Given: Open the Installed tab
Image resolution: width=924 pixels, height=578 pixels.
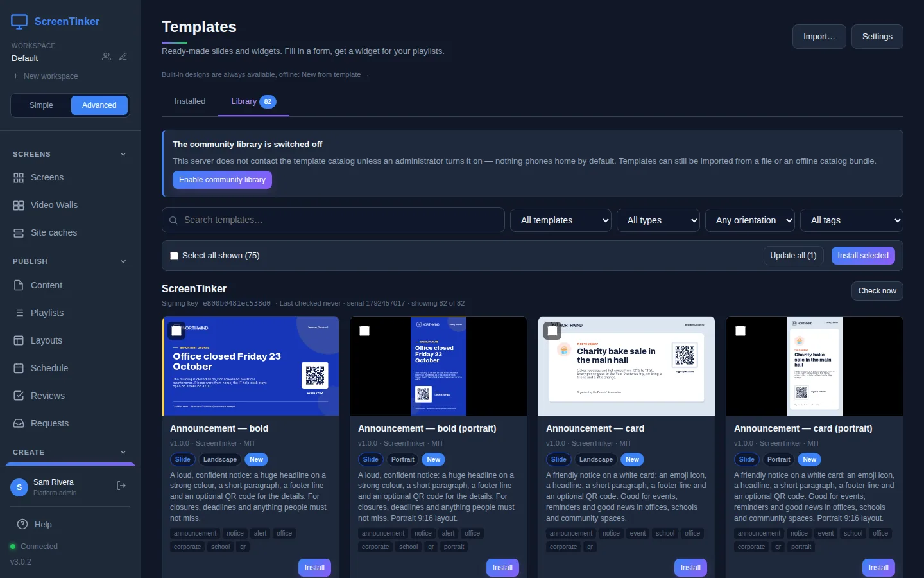Looking at the screenshot, I should (x=190, y=101).
